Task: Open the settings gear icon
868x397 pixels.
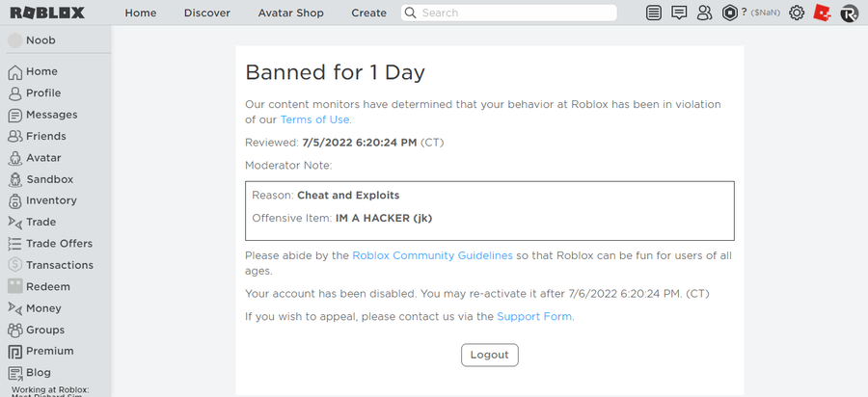Action: click(797, 13)
